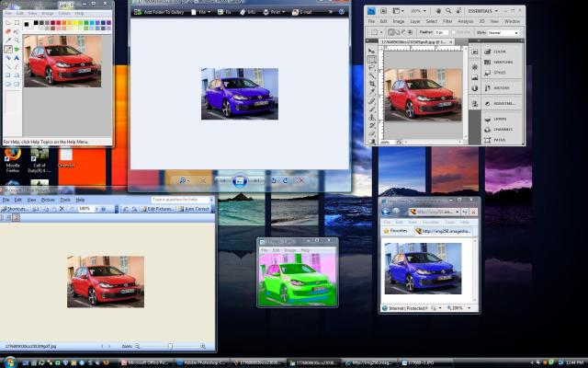588x368 pixels.
Task: Click Rotate clockwise in Photo Gallery controls
Action: pyautogui.click(x=286, y=180)
